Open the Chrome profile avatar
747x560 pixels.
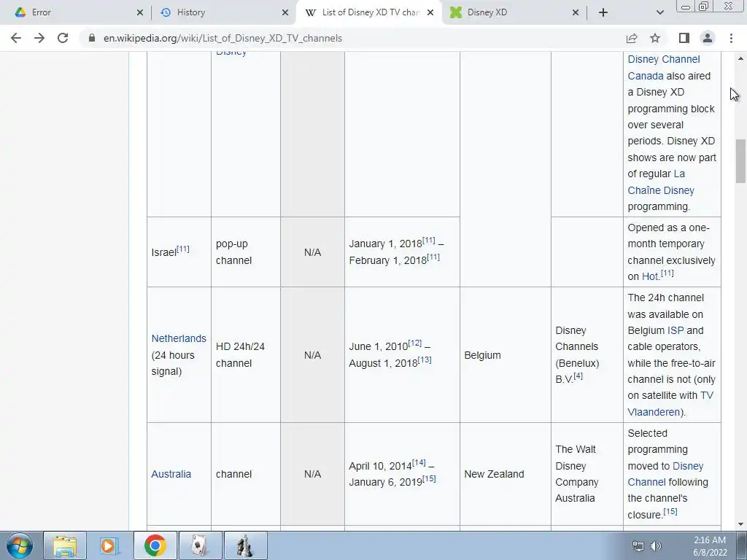[708, 38]
